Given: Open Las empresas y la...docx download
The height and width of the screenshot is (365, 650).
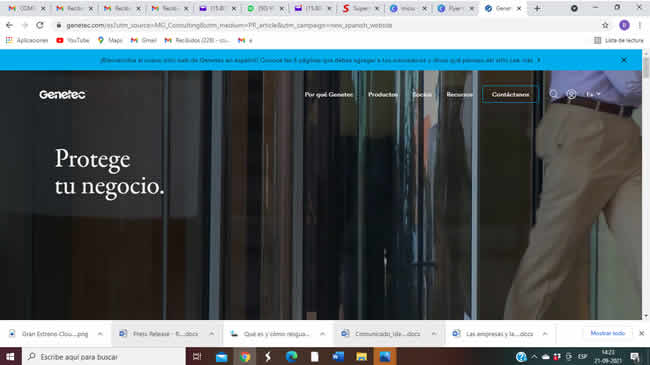Looking at the screenshot, I should tap(493, 333).
